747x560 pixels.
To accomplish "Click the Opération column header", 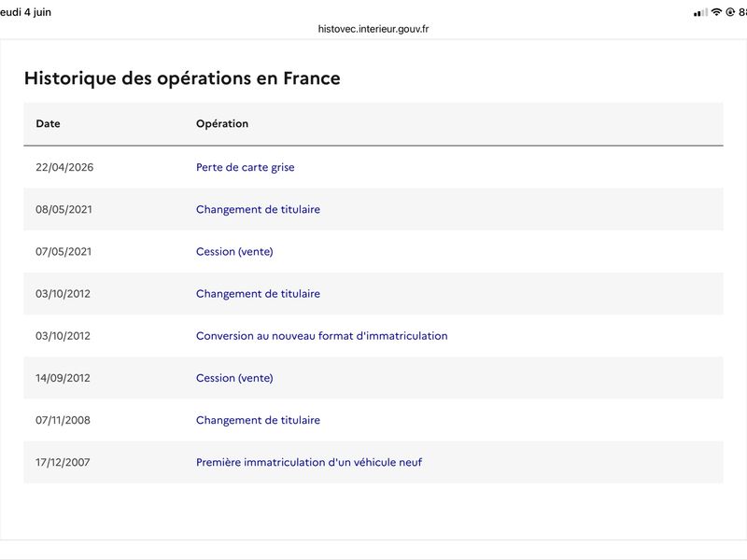I will 222,124.
